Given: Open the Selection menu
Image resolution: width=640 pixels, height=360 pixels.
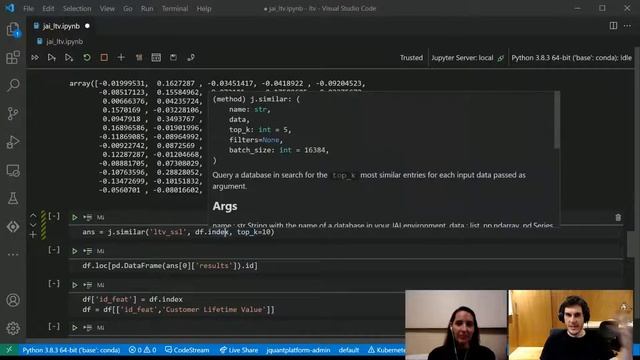Looking at the screenshot, I should coord(77,9).
